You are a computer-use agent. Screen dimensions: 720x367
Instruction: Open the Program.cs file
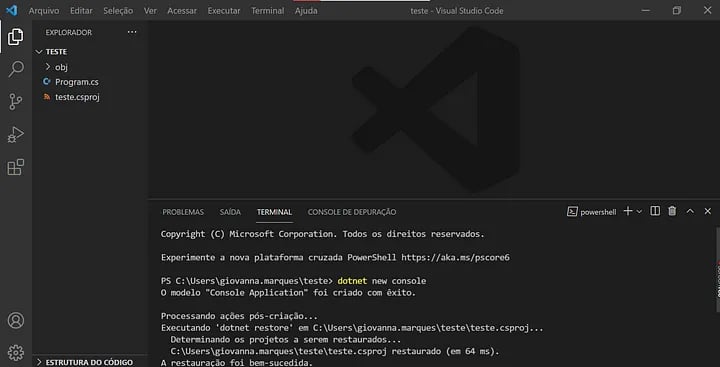tap(77, 82)
